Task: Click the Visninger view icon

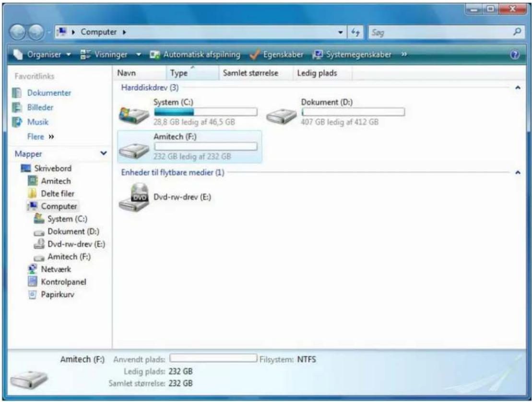Action: tap(85, 54)
